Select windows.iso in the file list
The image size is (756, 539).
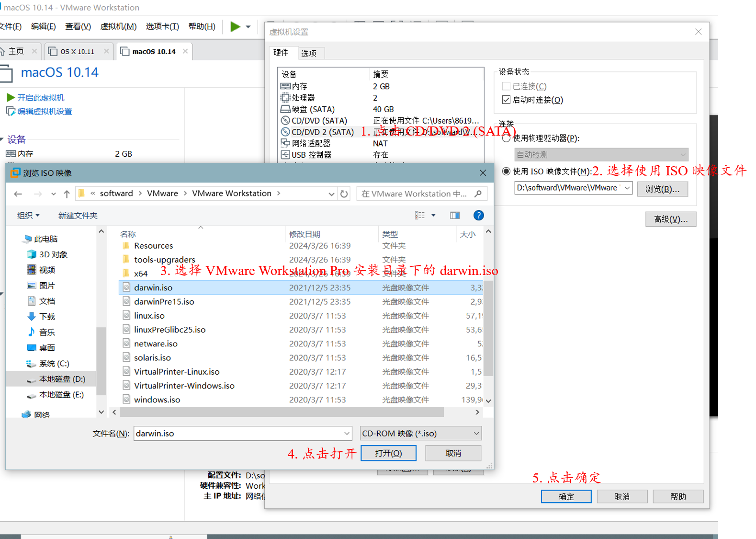pyautogui.click(x=301, y=400)
